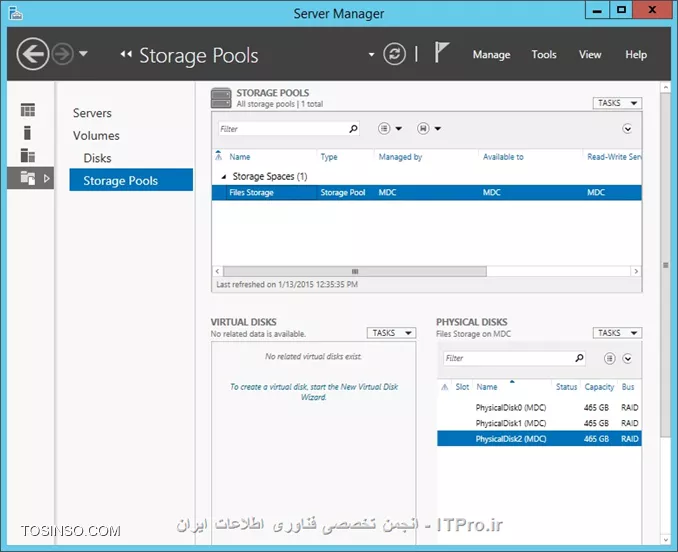Open the Storage Pools list criteria options icon
This screenshot has width=678, height=552.
(384, 128)
